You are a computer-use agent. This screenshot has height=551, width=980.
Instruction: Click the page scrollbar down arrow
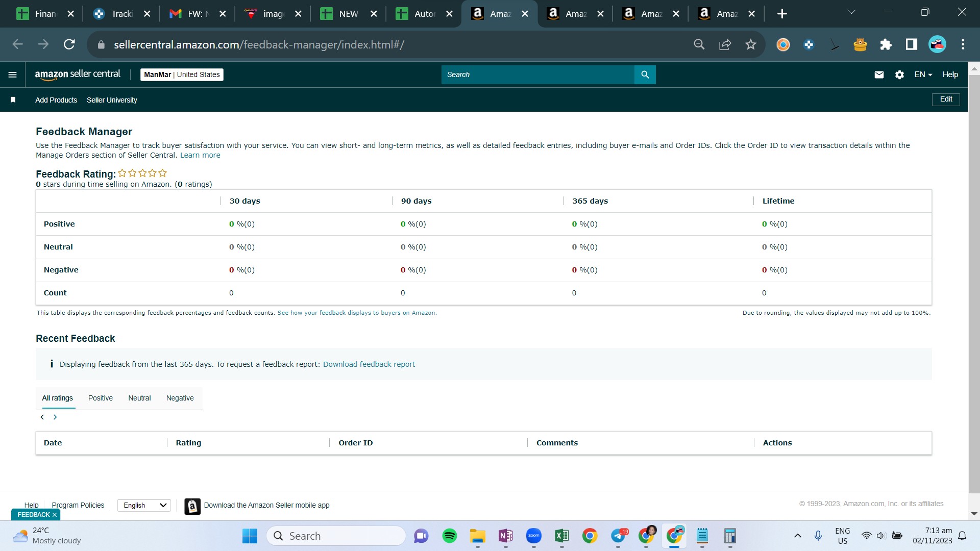pos(974,514)
